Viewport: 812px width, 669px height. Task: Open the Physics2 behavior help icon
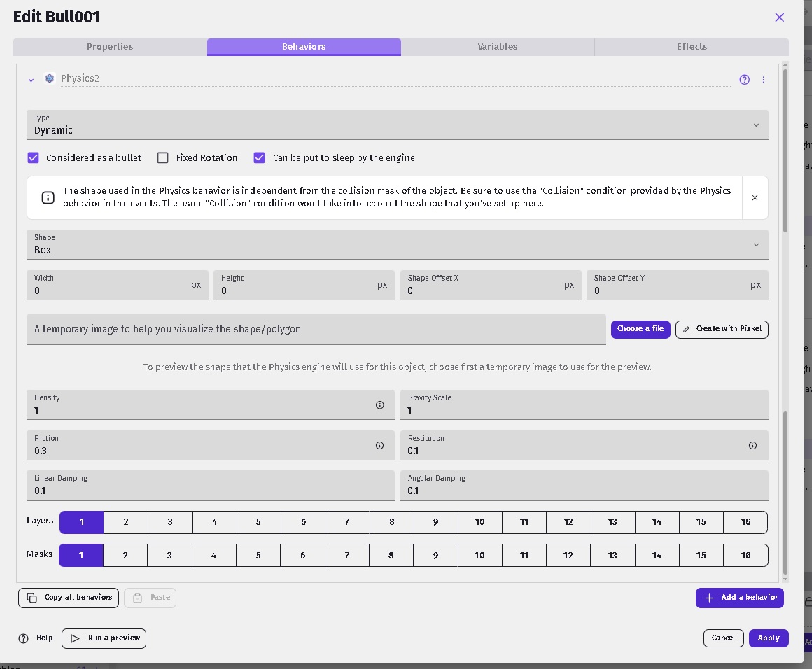point(744,79)
